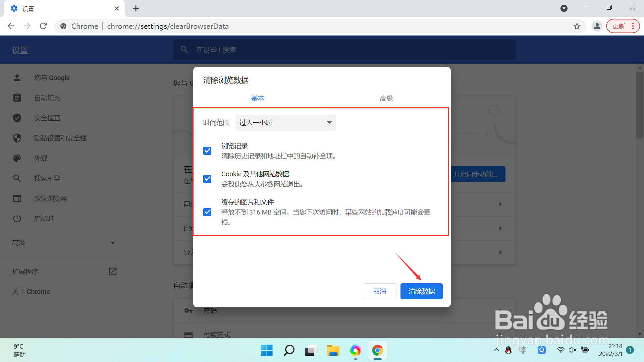This screenshot has height=362, width=644.
Task: Click the back navigation arrow
Action: (11, 26)
